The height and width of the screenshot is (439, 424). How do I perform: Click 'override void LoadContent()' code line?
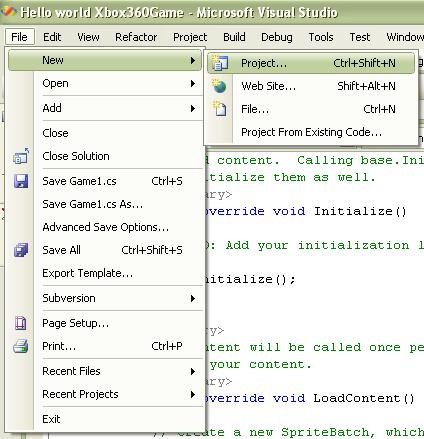(310, 398)
